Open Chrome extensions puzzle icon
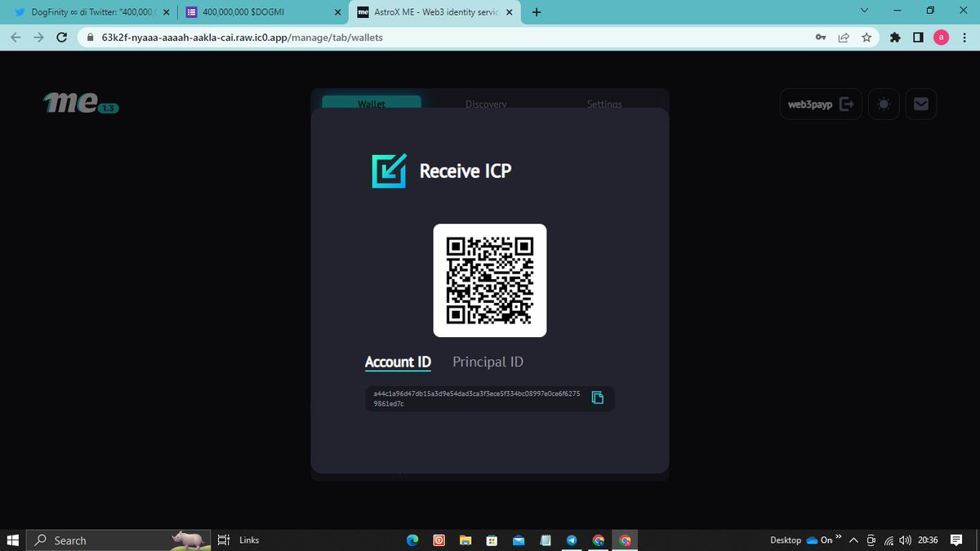 (895, 38)
